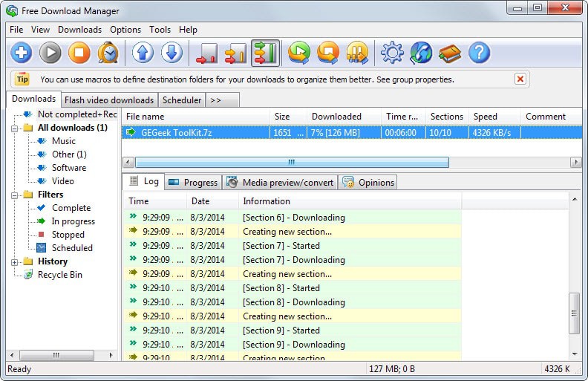Click the pause all downloads icon
This screenshot has height=381, width=588.
[357, 53]
